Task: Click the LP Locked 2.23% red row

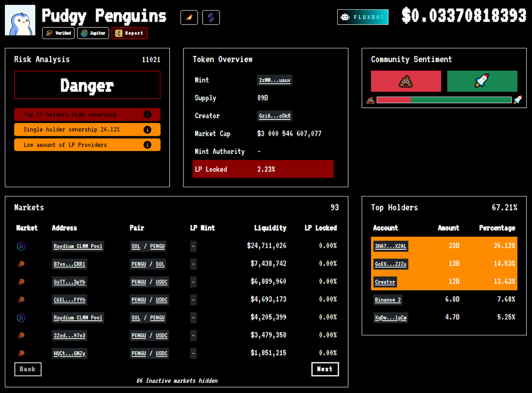Action: pos(263,169)
